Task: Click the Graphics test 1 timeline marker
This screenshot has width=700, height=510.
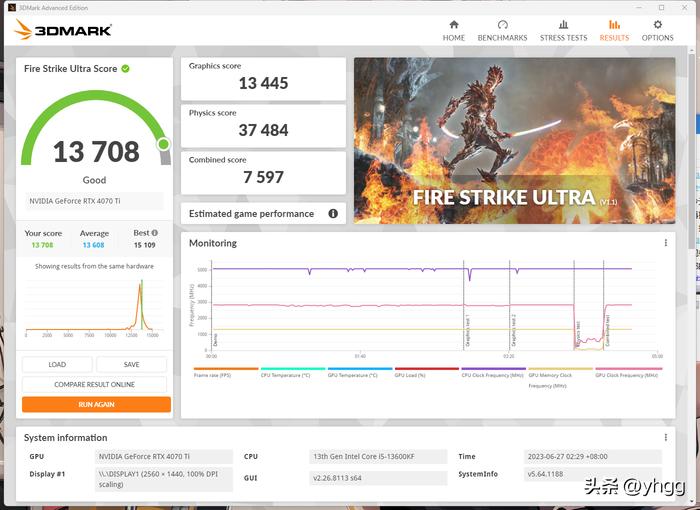Action: [468, 330]
